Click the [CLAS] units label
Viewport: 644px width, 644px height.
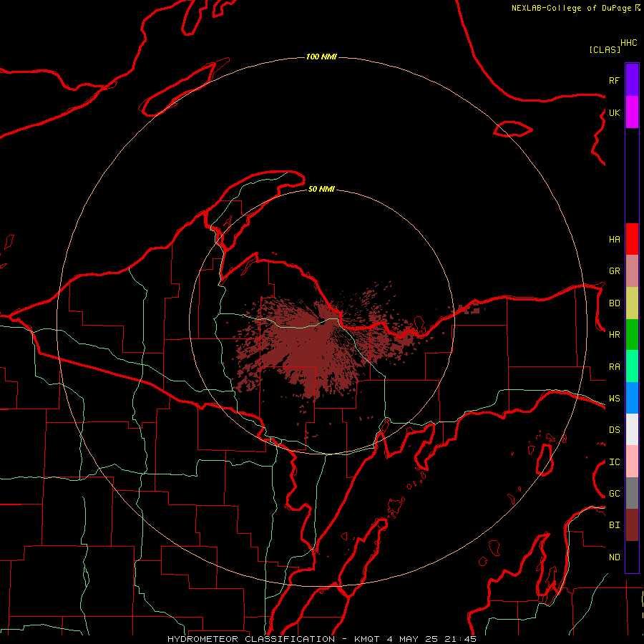tap(605, 49)
